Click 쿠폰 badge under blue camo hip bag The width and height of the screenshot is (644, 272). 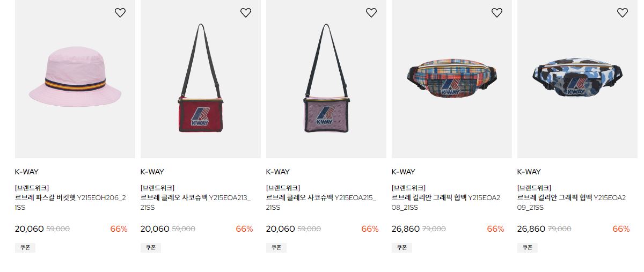[528, 248]
